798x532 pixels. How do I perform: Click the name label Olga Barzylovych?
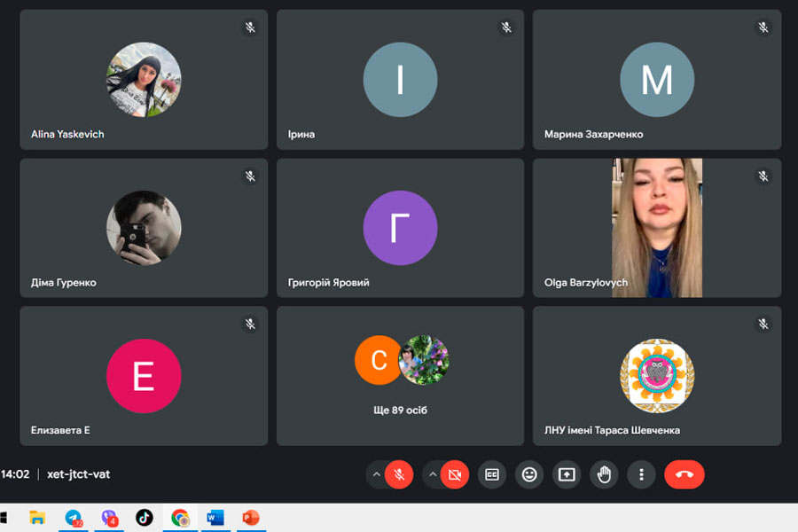pyautogui.click(x=586, y=283)
